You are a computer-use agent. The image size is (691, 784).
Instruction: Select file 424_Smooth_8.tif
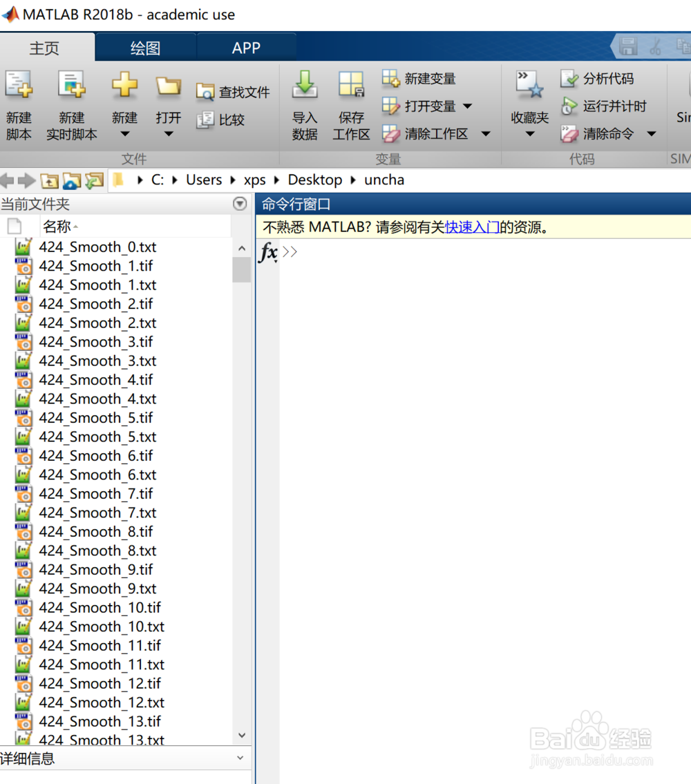95,531
